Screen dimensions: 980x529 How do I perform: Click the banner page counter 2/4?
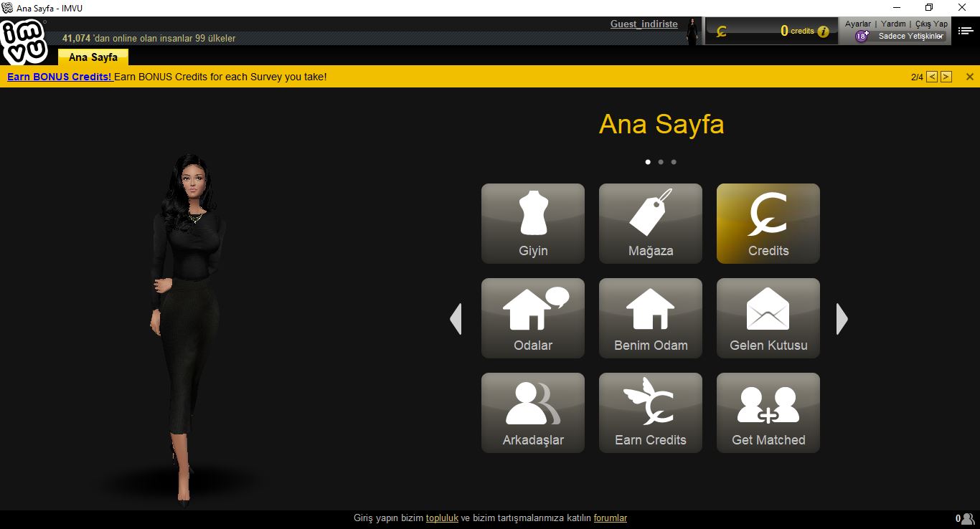coord(917,77)
